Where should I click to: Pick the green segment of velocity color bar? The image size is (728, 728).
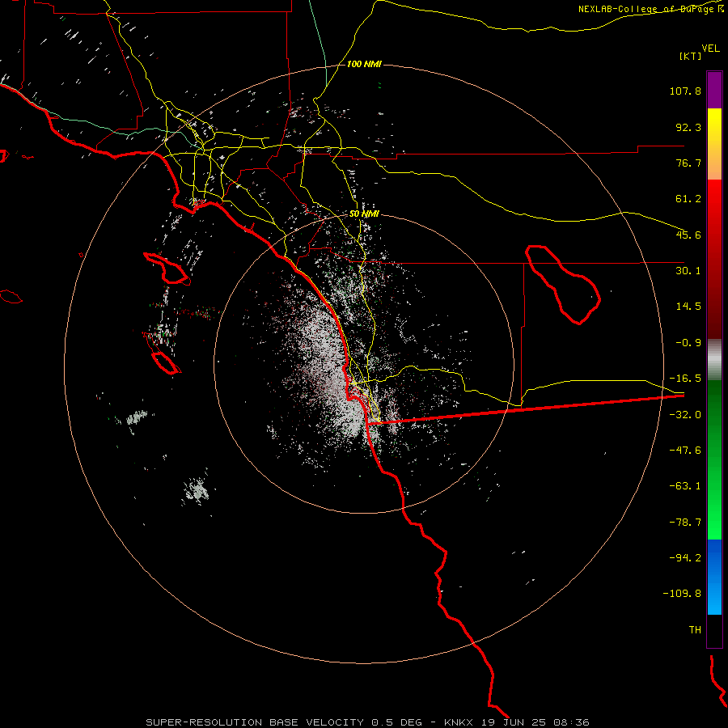(x=714, y=459)
